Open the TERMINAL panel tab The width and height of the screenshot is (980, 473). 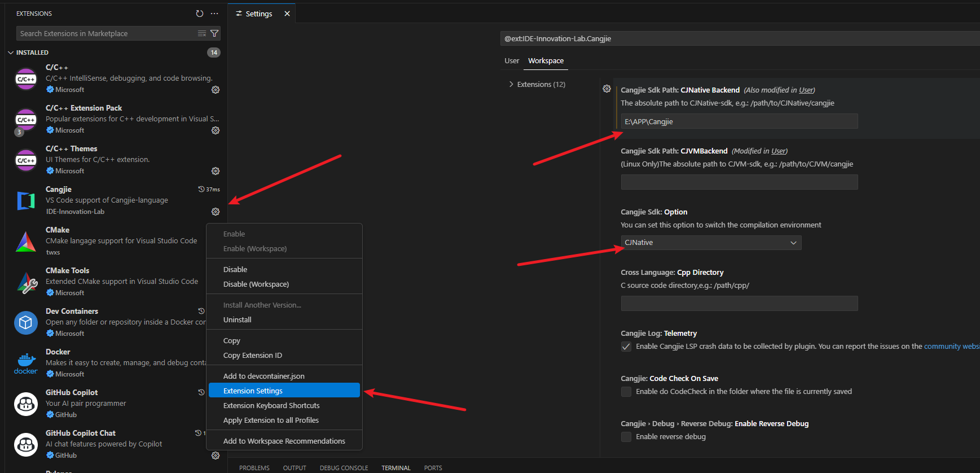pos(396,468)
